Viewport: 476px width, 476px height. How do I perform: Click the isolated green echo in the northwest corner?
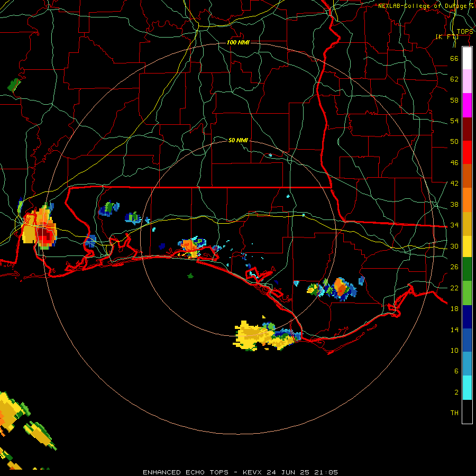14,85
